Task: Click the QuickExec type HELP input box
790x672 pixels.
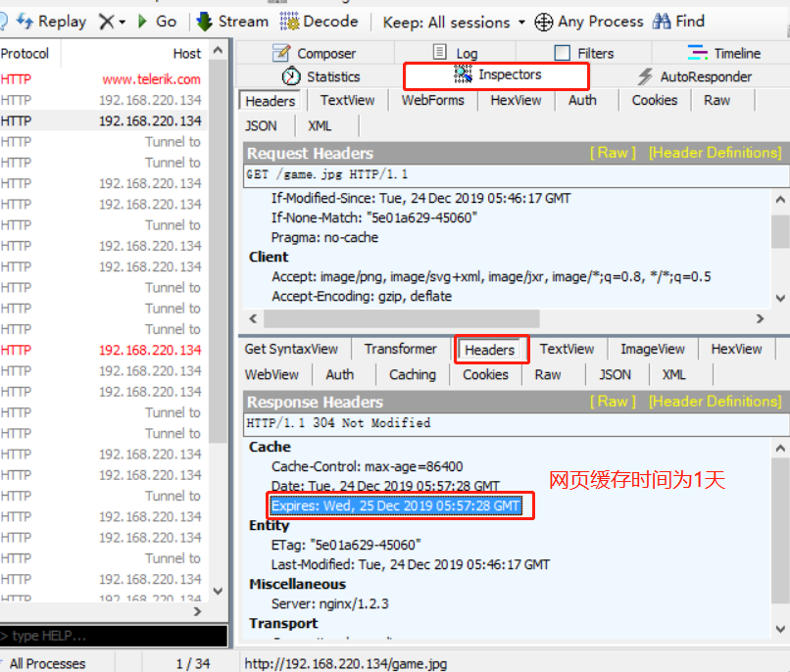Action: (x=114, y=636)
